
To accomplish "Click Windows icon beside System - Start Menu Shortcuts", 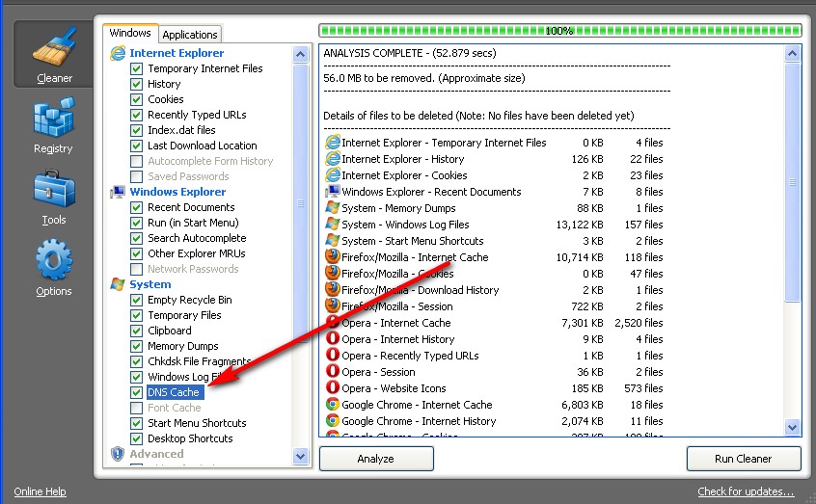I will coord(333,240).
